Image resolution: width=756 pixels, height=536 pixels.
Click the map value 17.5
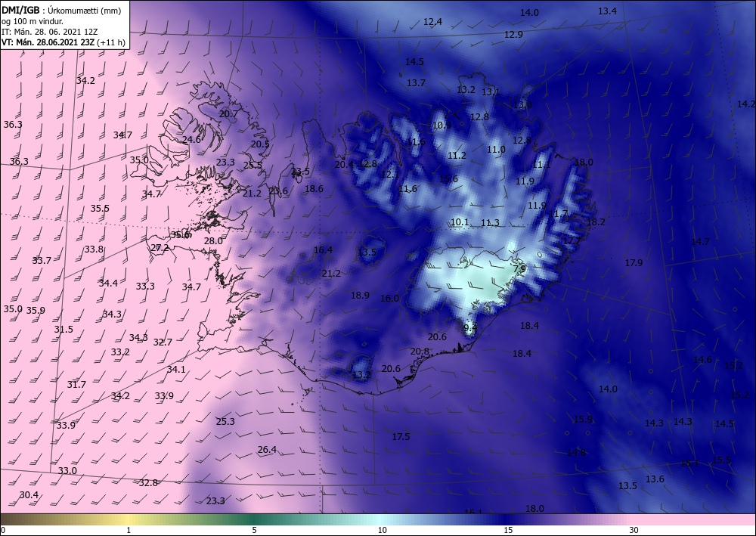tap(401, 437)
